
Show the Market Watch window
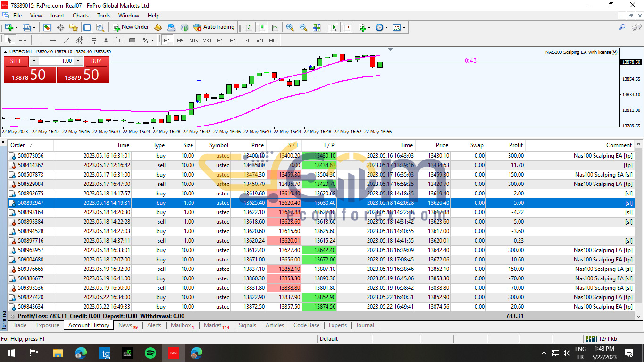pyautogui.click(x=47, y=27)
